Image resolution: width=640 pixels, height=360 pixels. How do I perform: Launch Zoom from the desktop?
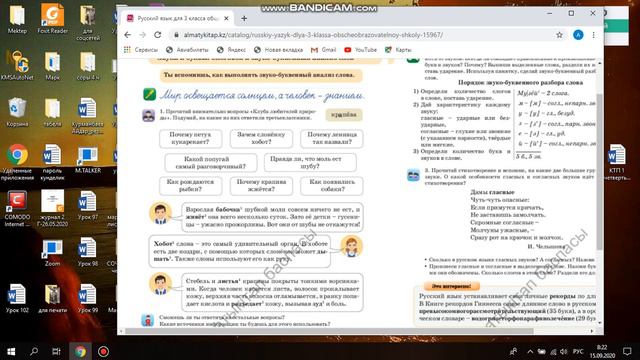click(x=52, y=253)
